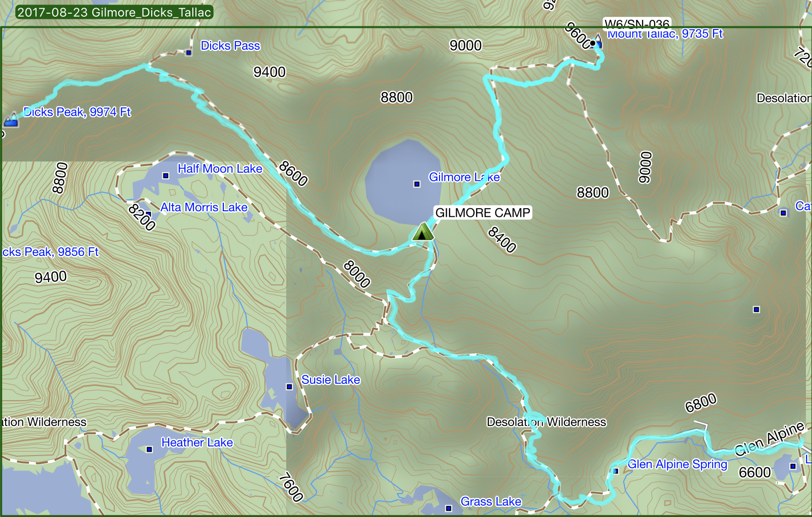Viewport: 812px width, 517px height.
Task: Select the Heather Lake text label
Action: 197,442
